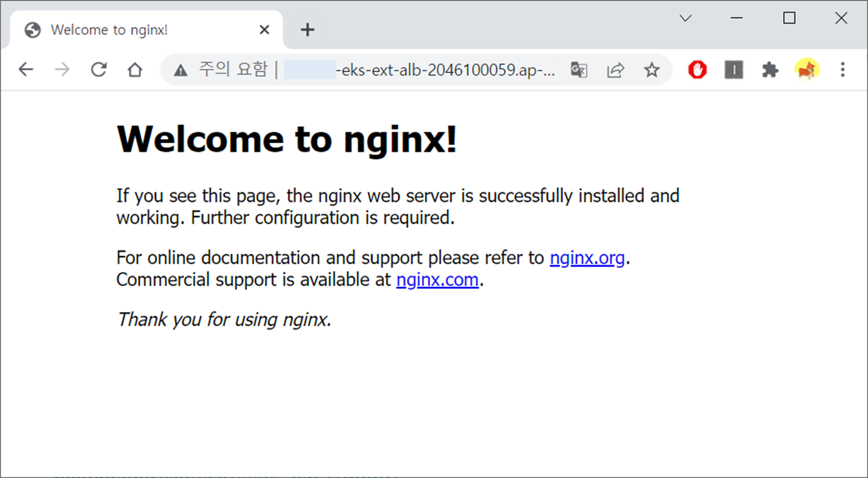Screen dimensions: 868x478
Task: Open the browser home page
Action: 135,70
